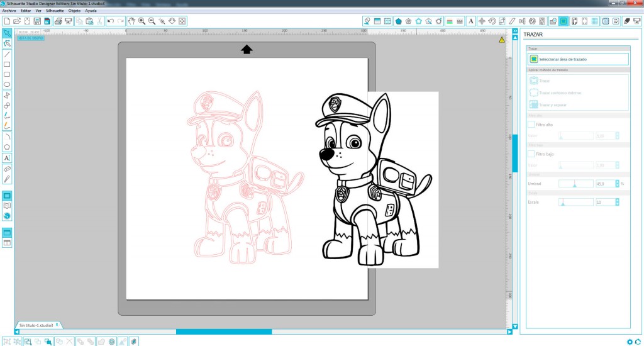Open the Ayuda menu
This screenshot has width=644, height=346.
click(x=91, y=11)
